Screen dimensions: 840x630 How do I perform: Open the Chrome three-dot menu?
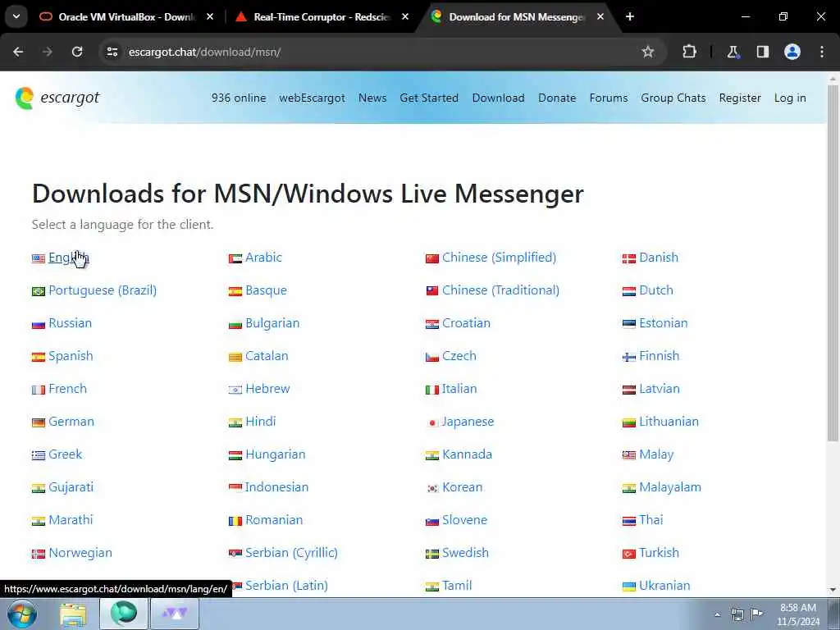coord(822,52)
